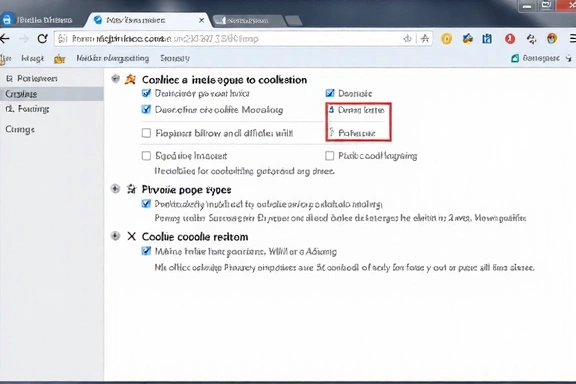Screen dimensions: 576x384
Task: Click the greyed-out forward arrow
Action: 24,39
